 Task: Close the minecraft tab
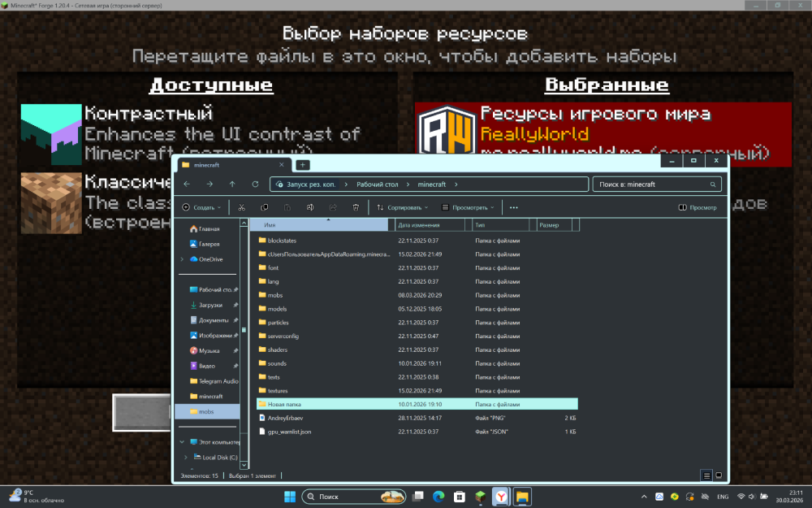282,165
